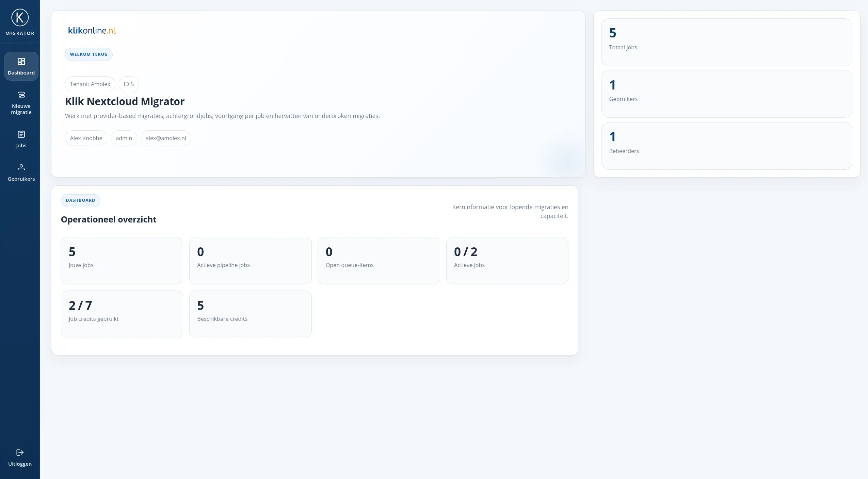Image resolution: width=868 pixels, height=479 pixels.
Task: Click the alex@amolex.nl email chip
Action: [x=166, y=138]
